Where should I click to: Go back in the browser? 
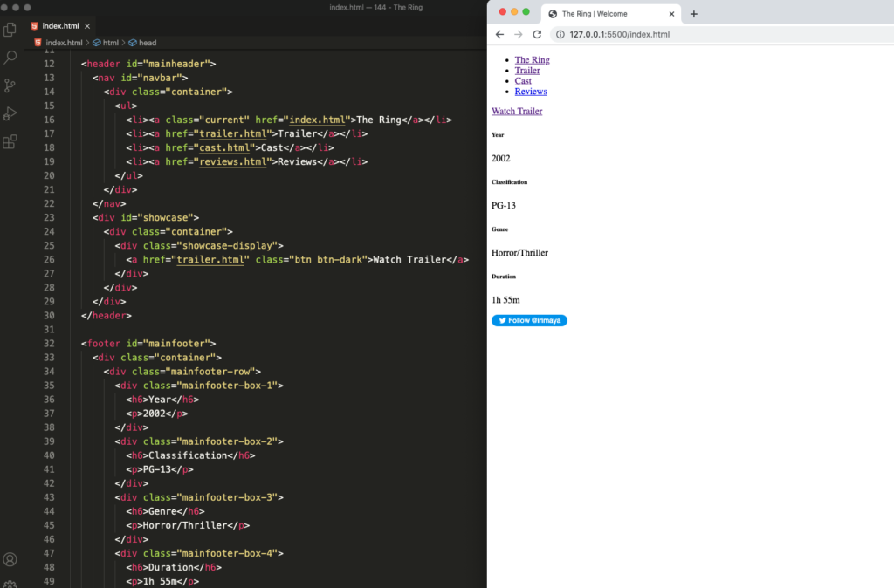[x=499, y=34]
